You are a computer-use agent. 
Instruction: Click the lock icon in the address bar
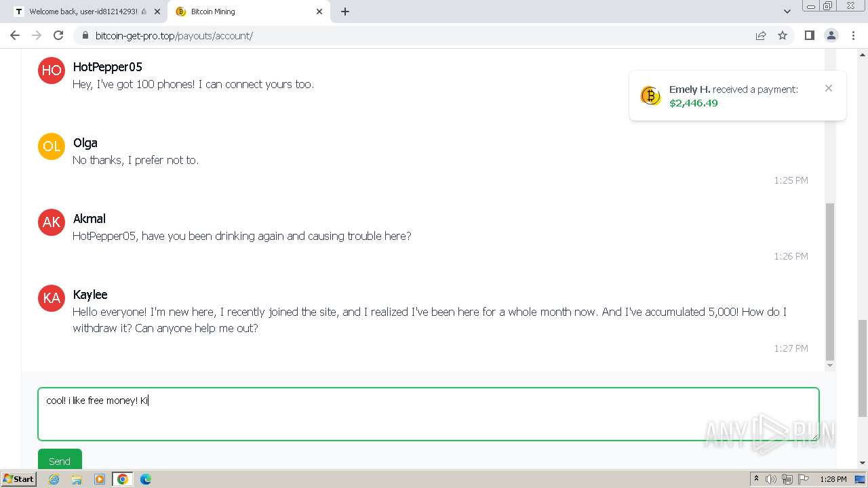pyautogui.click(x=85, y=35)
